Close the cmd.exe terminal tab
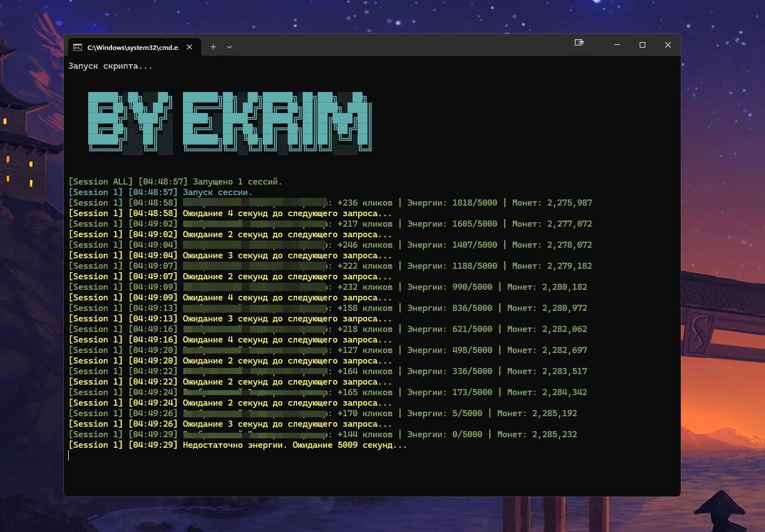Viewport: 765px width, 532px height. pyautogui.click(x=190, y=47)
